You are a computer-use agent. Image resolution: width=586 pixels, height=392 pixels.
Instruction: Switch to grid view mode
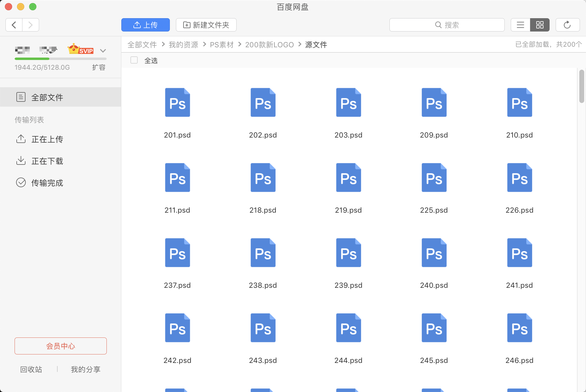coord(540,25)
